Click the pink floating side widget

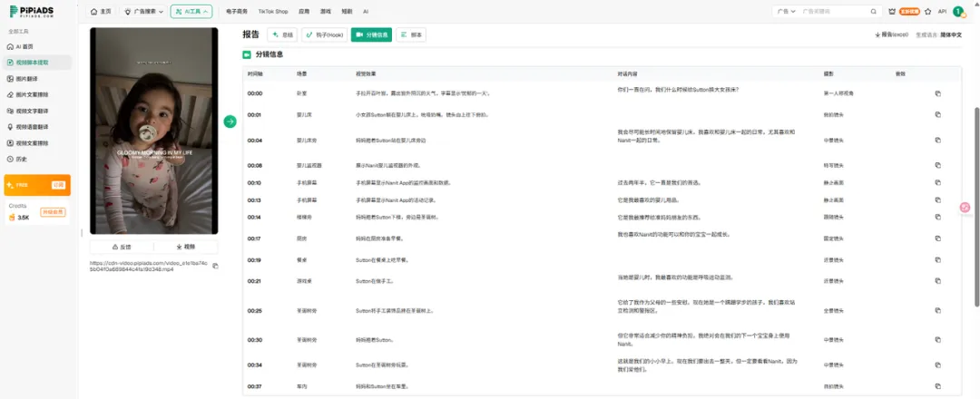[x=965, y=208]
